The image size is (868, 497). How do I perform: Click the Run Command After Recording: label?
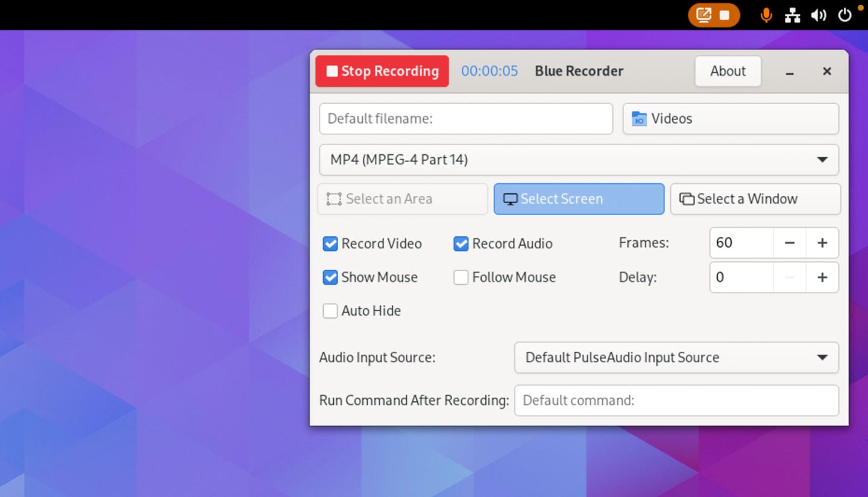pos(414,400)
